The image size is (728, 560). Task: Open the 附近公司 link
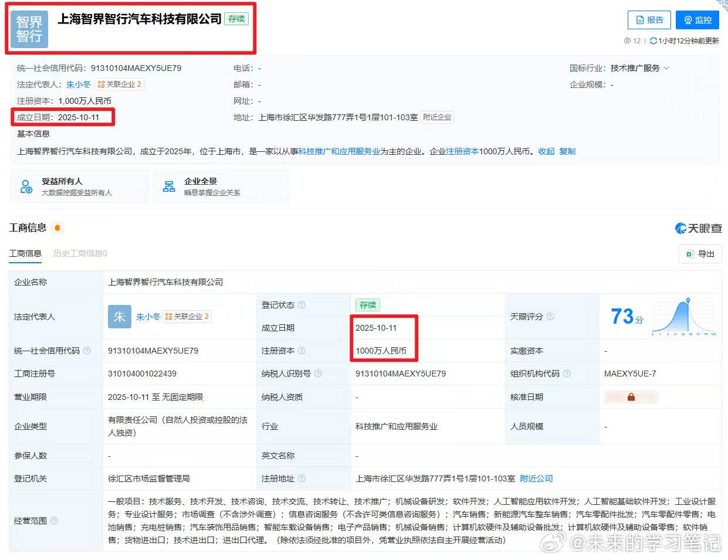point(536,478)
